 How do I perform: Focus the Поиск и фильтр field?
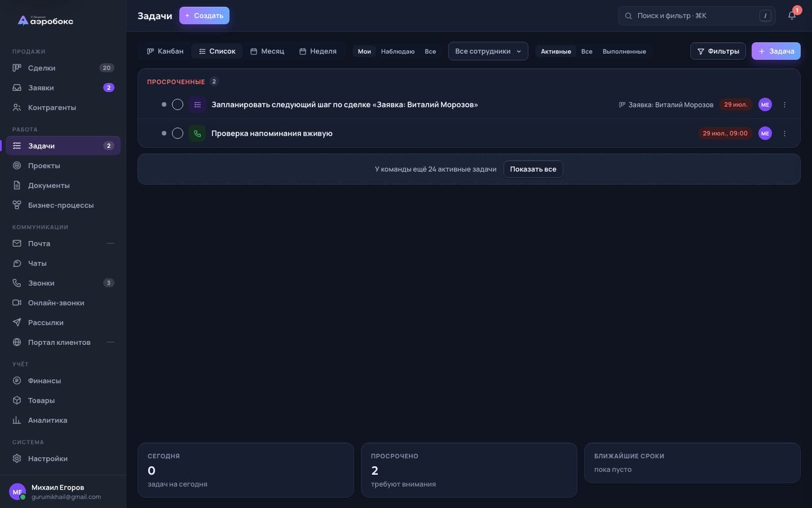pyautogui.click(x=697, y=16)
